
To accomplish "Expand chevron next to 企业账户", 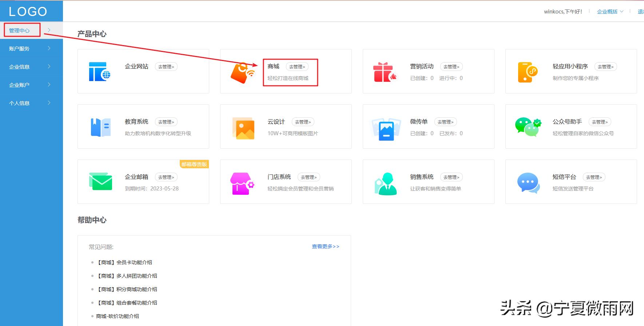I will pos(49,85).
